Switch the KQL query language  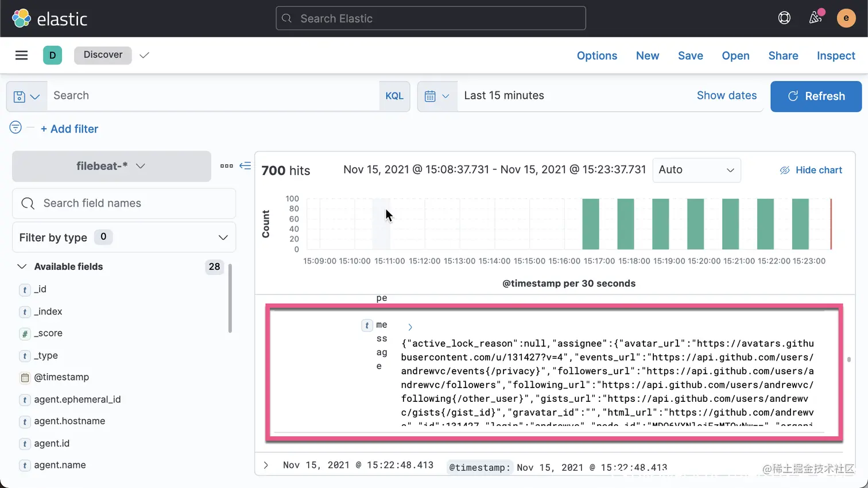tap(394, 96)
